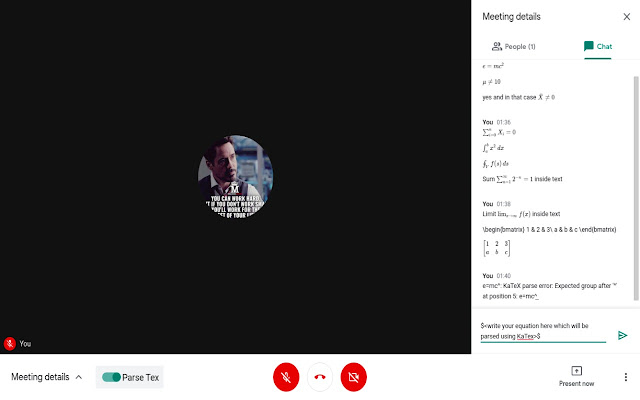Click the KaTeX parse error message

point(549,291)
